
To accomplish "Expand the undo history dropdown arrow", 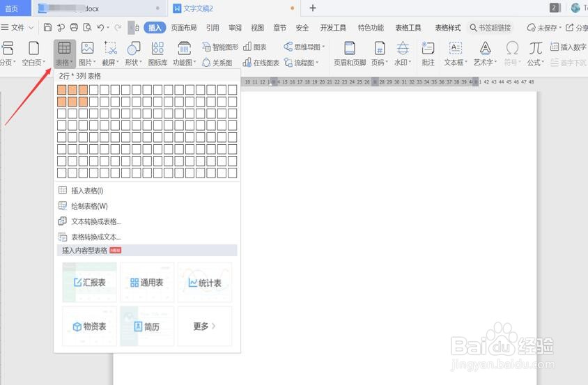I will [108, 28].
